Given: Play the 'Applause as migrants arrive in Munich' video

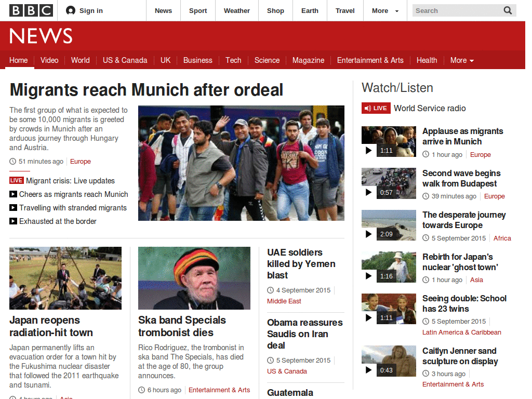Looking at the screenshot, I should [x=369, y=151].
